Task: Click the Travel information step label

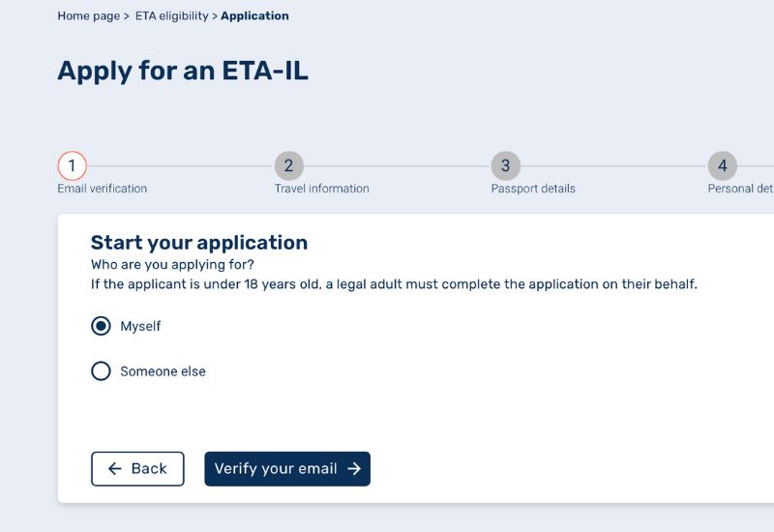Action: click(322, 189)
